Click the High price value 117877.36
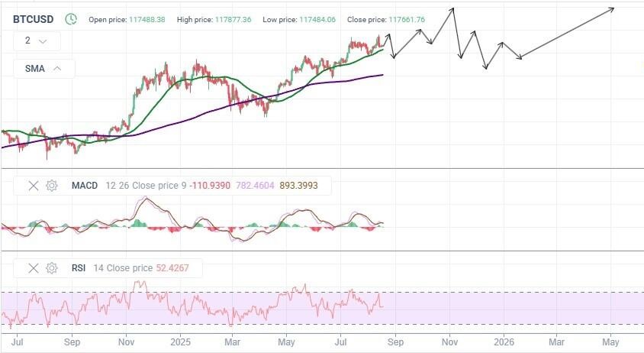 (x=233, y=19)
